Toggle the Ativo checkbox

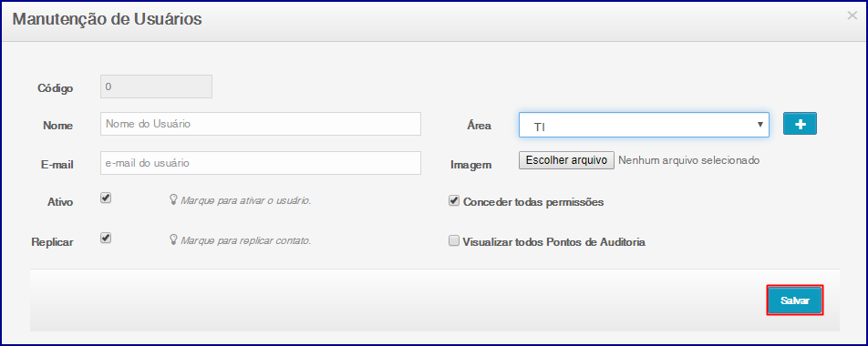tap(106, 198)
